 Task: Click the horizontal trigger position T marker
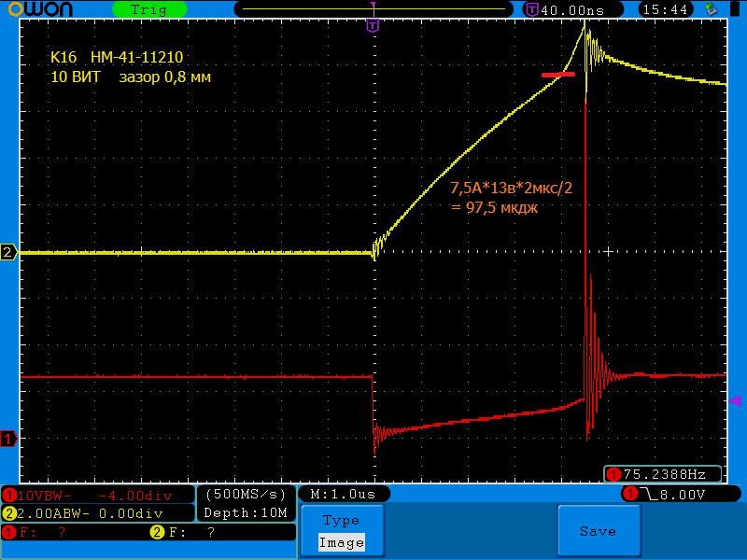point(373,26)
